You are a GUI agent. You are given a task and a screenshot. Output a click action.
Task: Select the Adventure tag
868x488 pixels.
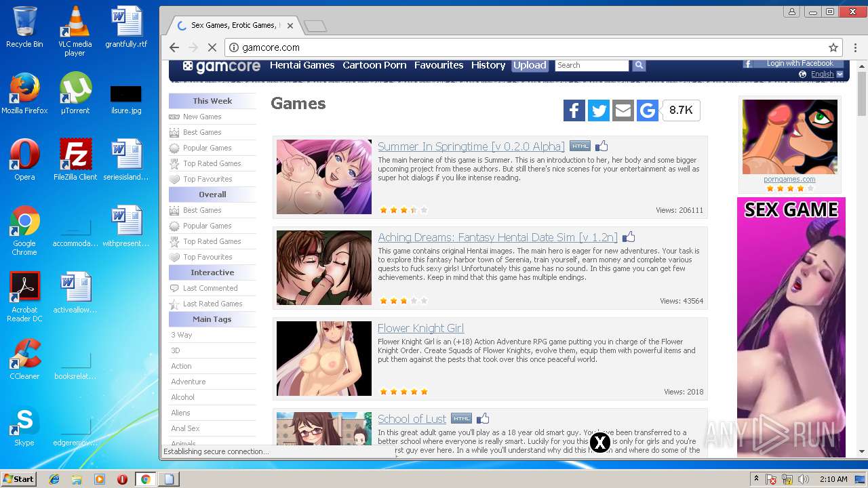pos(188,382)
